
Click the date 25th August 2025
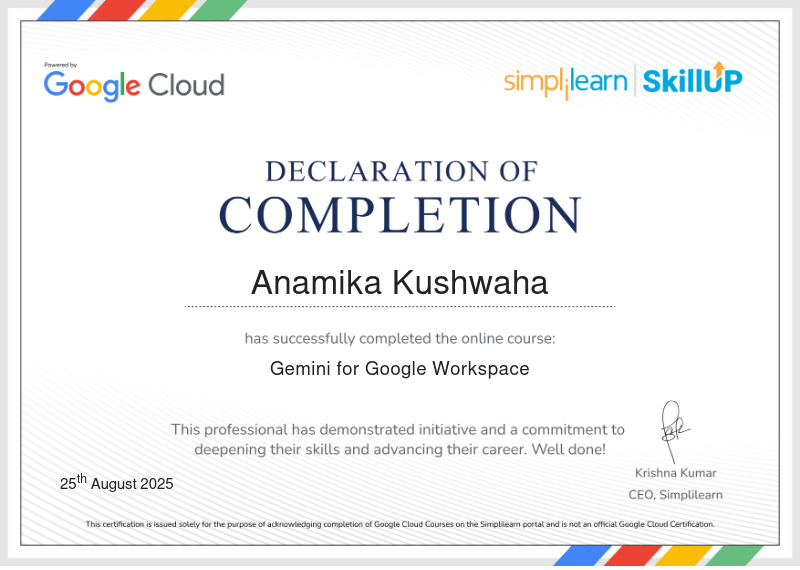point(116,482)
